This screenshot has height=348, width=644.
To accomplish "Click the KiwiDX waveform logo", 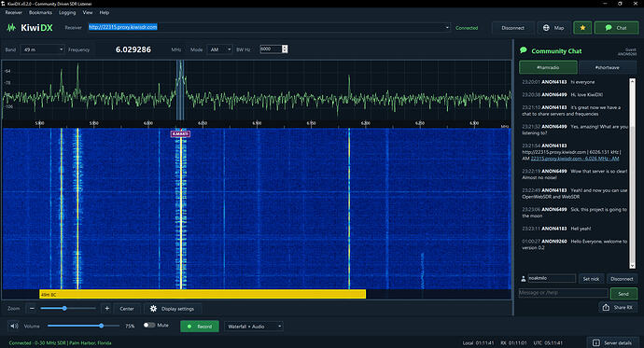I will pos(11,28).
